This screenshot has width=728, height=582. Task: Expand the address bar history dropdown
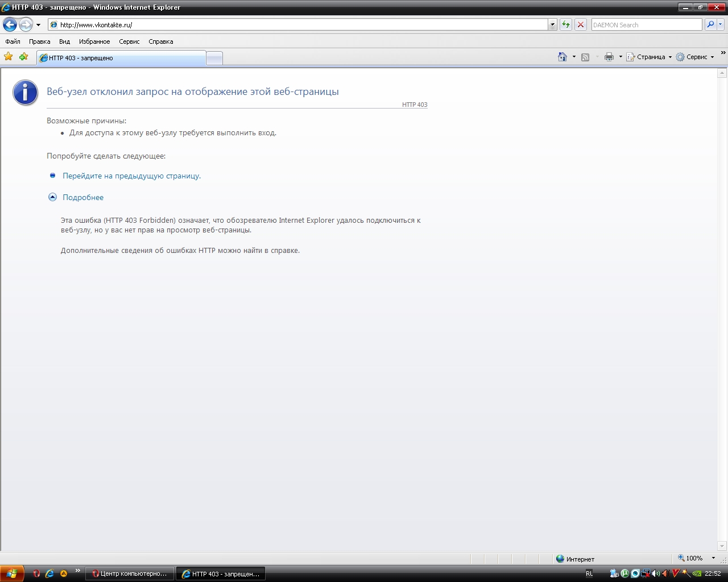click(x=552, y=25)
